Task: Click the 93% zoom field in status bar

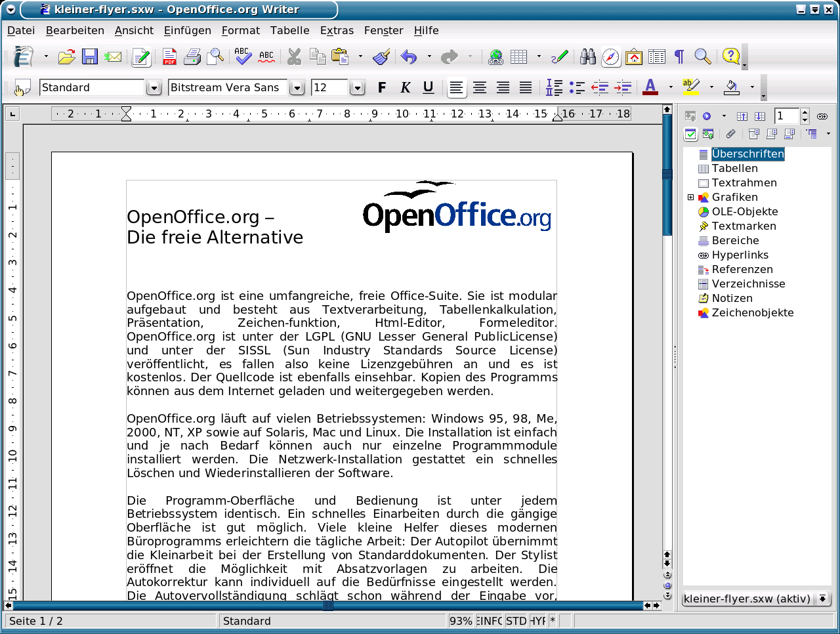Action: tap(461, 621)
